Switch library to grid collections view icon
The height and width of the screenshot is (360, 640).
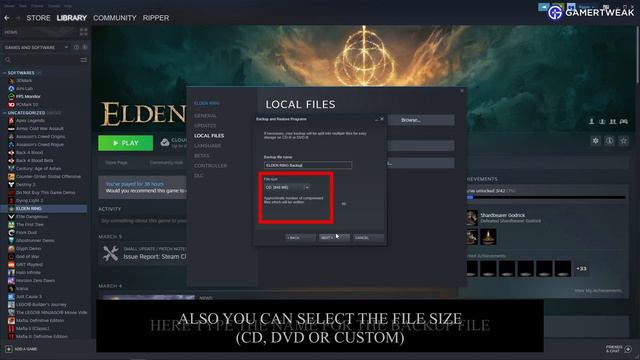(x=84, y=32)
